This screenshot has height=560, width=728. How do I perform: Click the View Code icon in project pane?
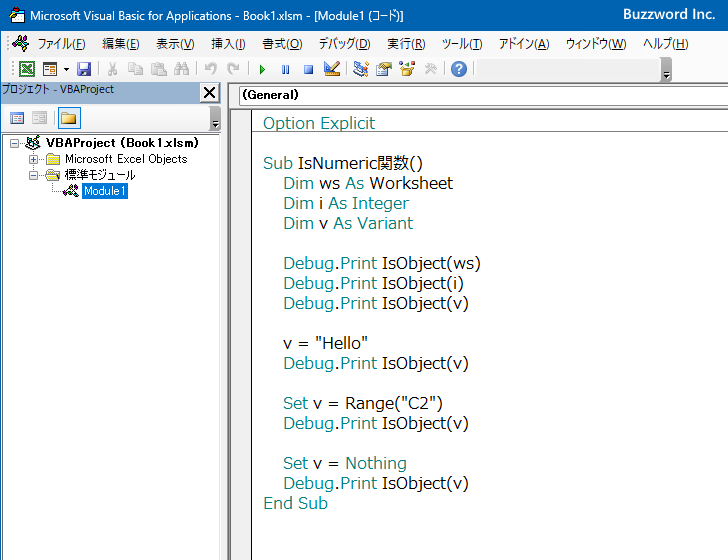(x=17, y=118)
